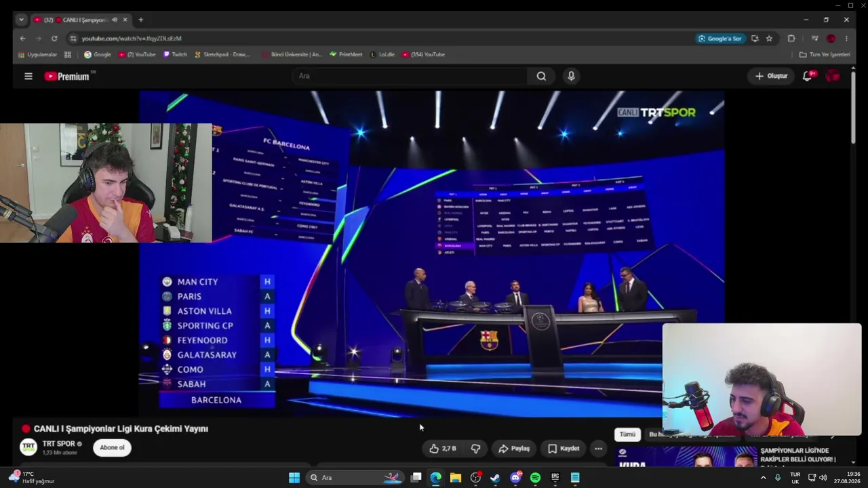
Task: Open the Chrome three-dot menu
Action: [x=846, y=39]
